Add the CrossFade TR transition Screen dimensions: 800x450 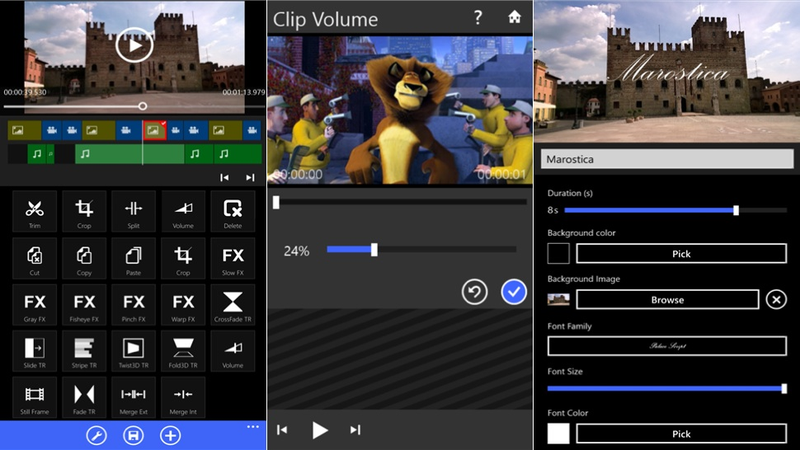232,305
